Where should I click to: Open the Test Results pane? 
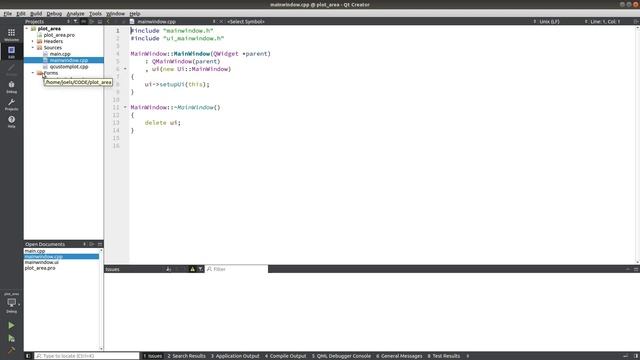(444, 356)
